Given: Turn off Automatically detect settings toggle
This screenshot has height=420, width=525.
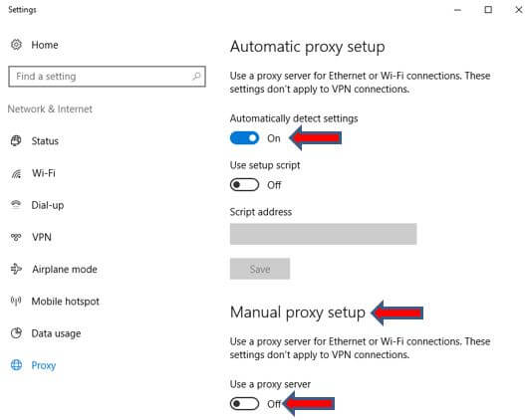Looking at the screenshot, I should pyautogui.click(x=244, y=137).
